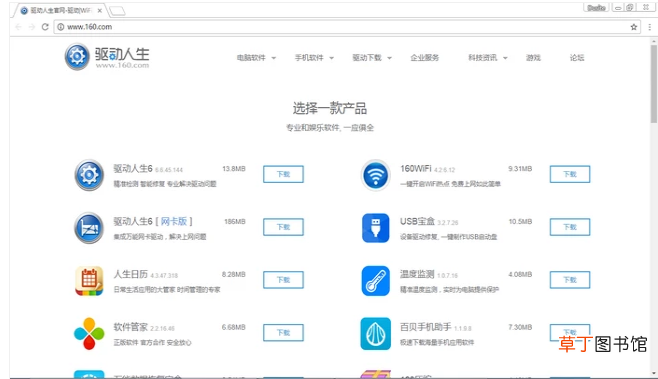Click the 4.08MB file size text
Screen dimensions: 658x379
[x=520, y=274]
